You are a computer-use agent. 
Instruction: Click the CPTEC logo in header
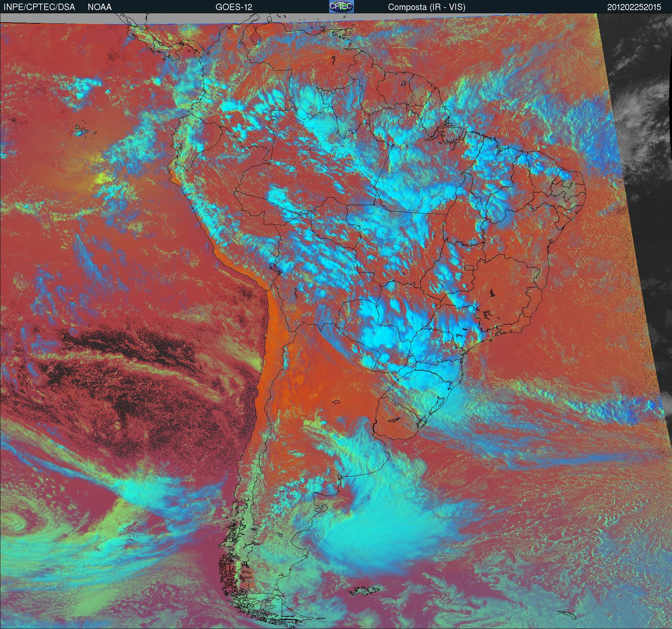click(341, 6)
